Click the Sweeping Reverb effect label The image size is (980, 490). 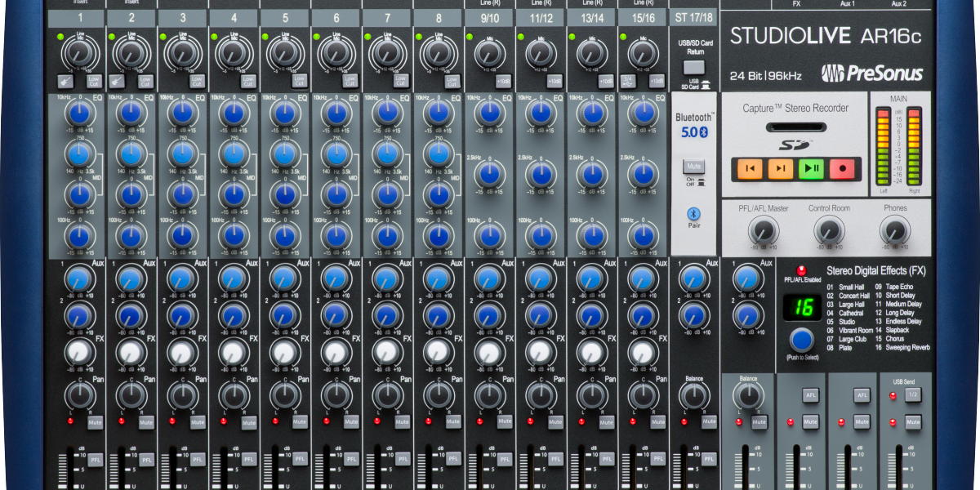point(907,347)
